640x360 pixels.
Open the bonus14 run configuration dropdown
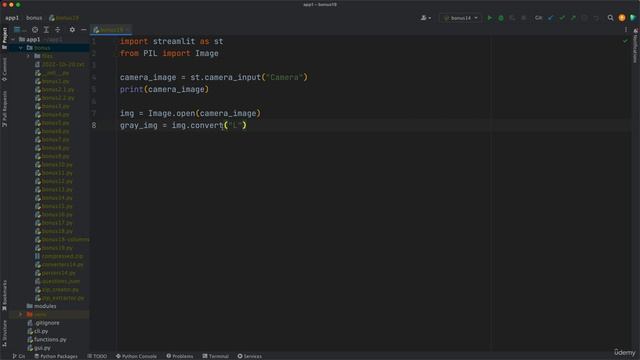pyautogui.click(x=460, y=18)
